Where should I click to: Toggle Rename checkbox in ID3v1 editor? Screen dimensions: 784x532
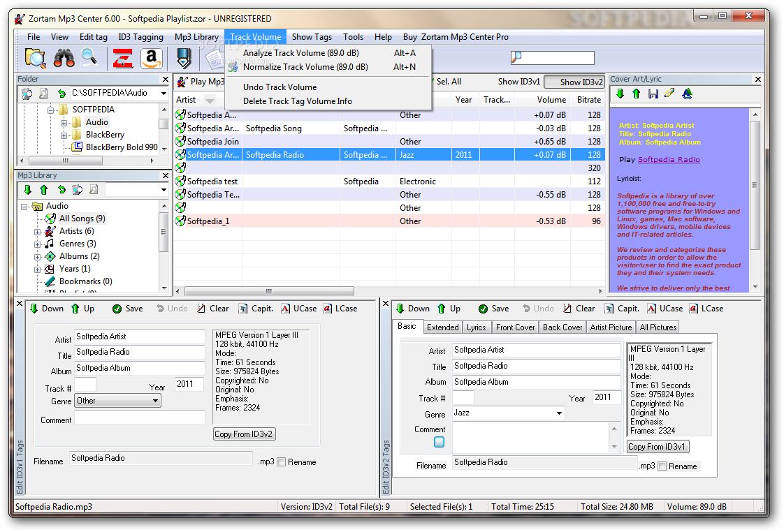click(282, 462)
